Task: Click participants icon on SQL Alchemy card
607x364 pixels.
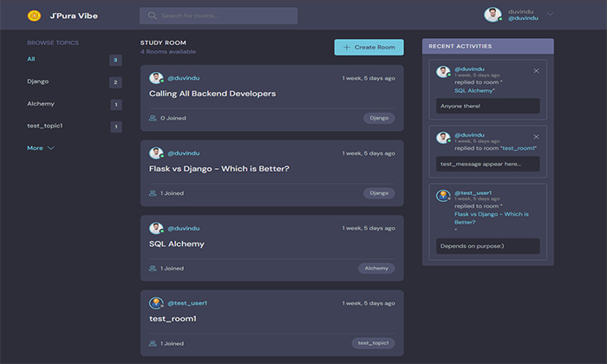Action: tap(153, 268)
